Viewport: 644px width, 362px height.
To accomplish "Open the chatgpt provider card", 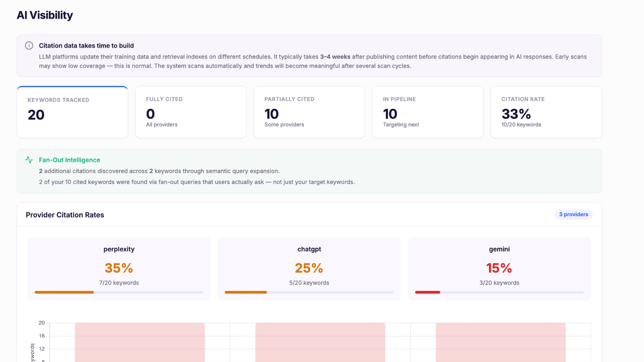I will point(309,269).
